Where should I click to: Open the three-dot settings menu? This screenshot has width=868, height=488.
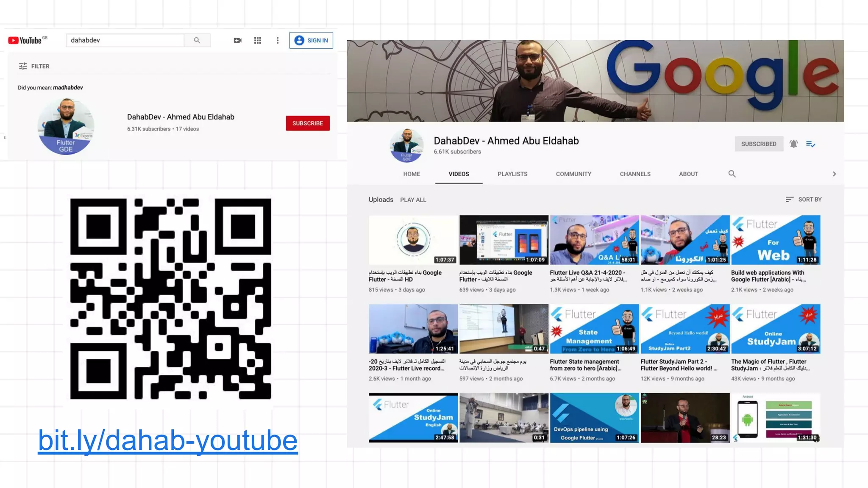coord(278,40)
